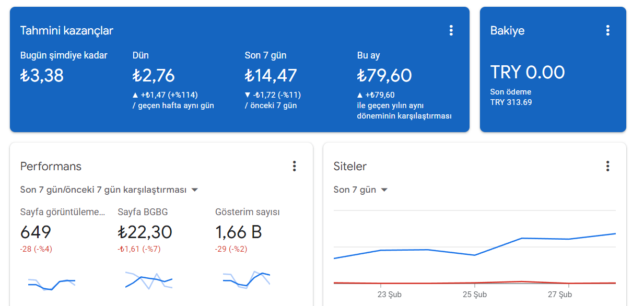Open the Performans card options menu
The height and width of the screenshot is (306, 644).
tap(295, 166)
